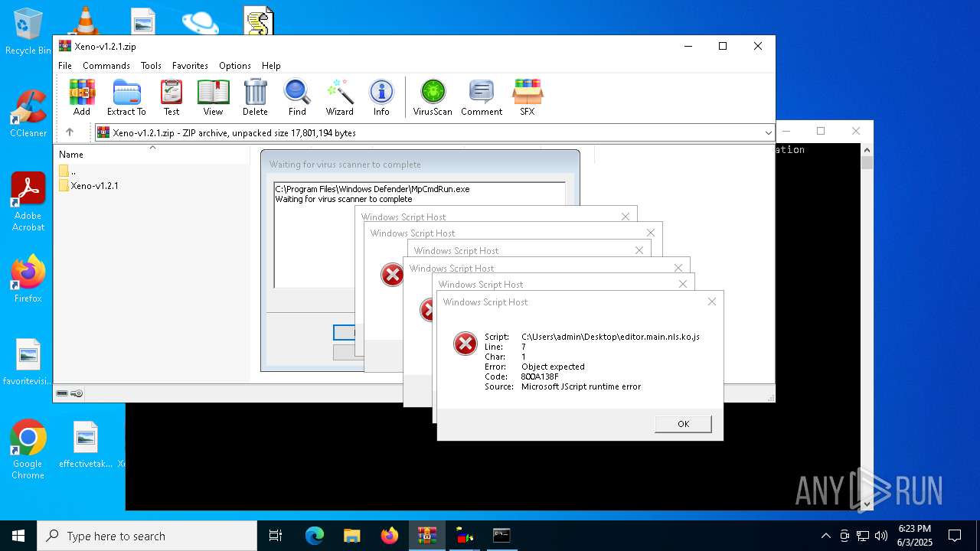The height and width of the screenshot is (551, 980).
Task: Open Tools menu
Action: [x=151, y=66]
